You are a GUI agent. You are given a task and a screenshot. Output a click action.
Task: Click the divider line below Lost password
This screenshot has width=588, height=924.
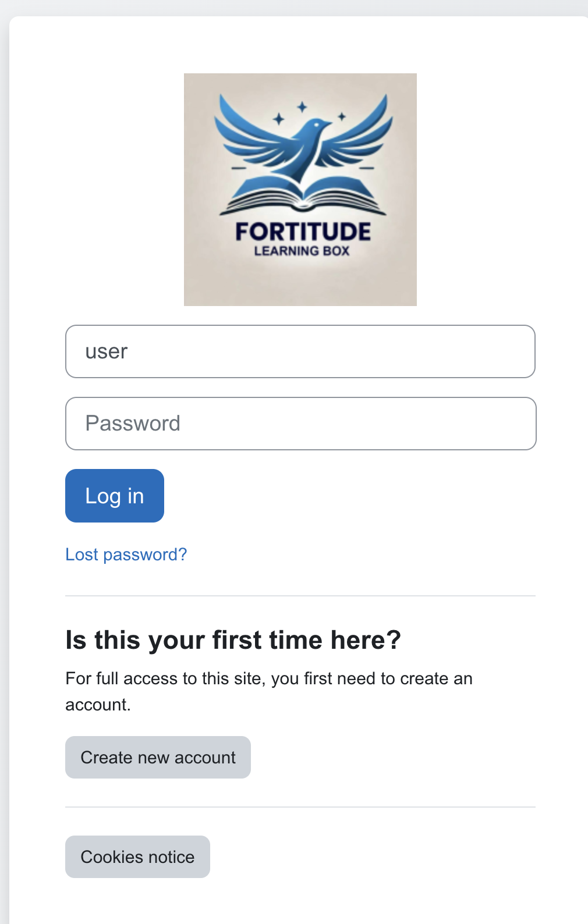tap(300, 596)
